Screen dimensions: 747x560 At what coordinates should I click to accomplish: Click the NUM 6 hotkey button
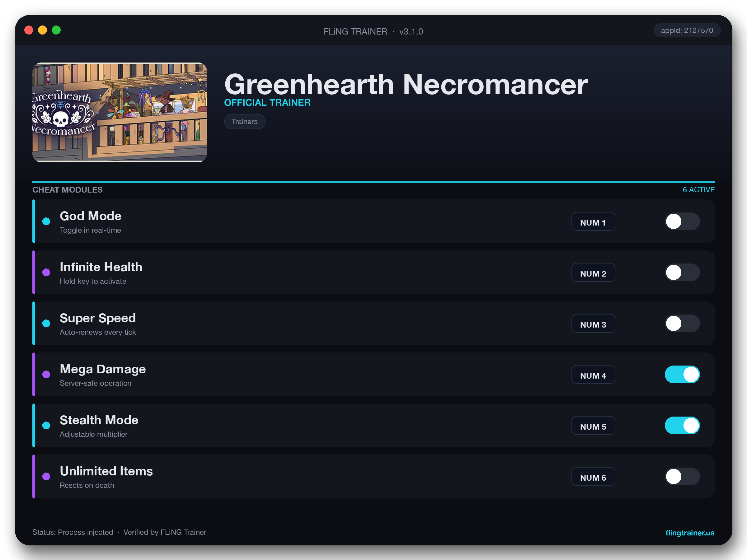pyautogui.click(x=593, y=476)
